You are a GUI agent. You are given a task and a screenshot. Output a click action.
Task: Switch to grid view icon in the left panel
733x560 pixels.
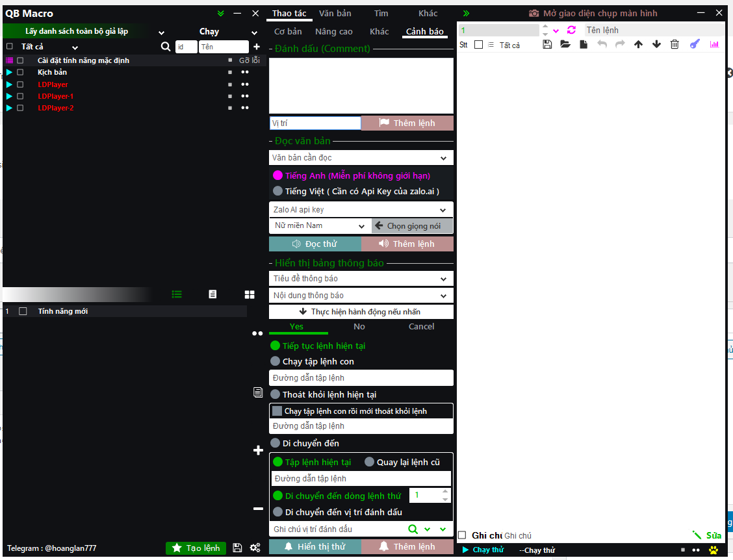(250, 294)
